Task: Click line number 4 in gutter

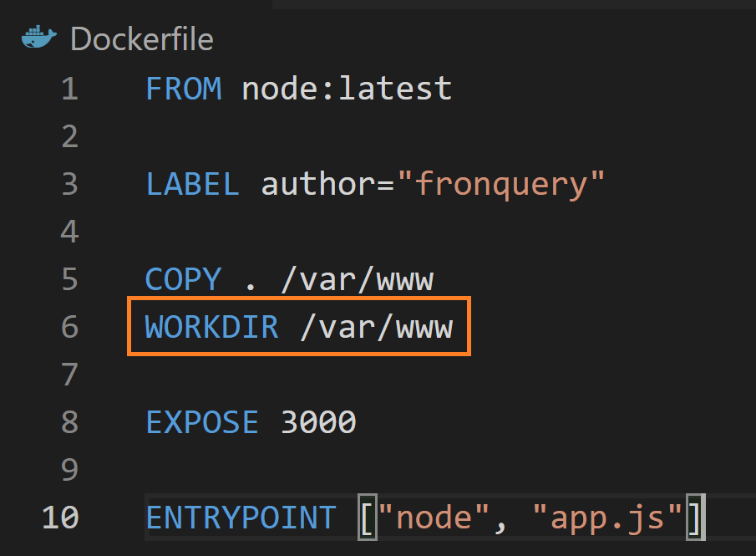Action: click(x=70, y=232)
